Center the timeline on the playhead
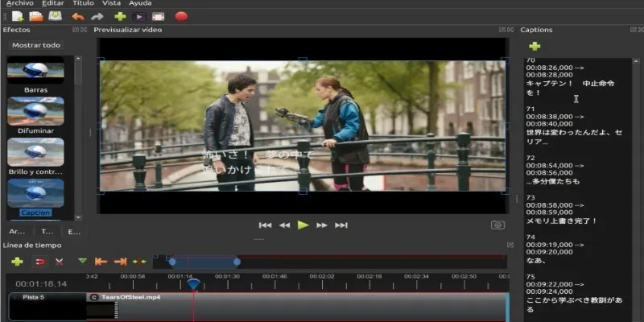 tap(139, 262)
